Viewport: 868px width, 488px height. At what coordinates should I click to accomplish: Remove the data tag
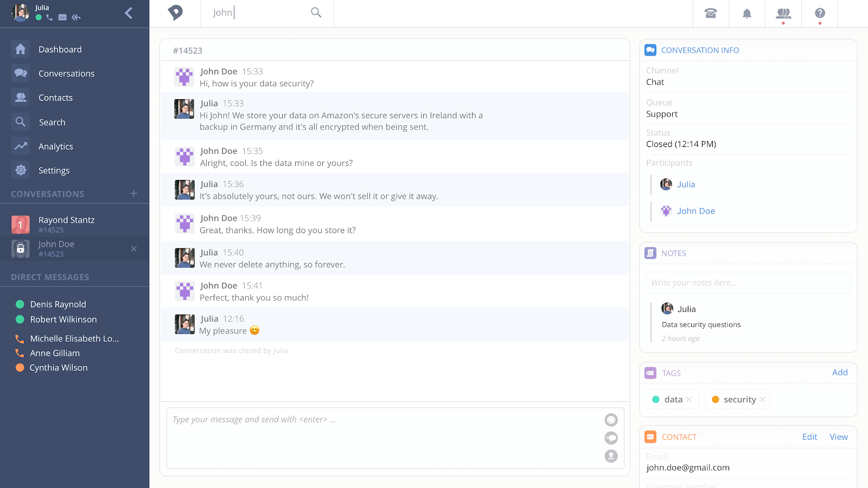click(x=689, y=400)
